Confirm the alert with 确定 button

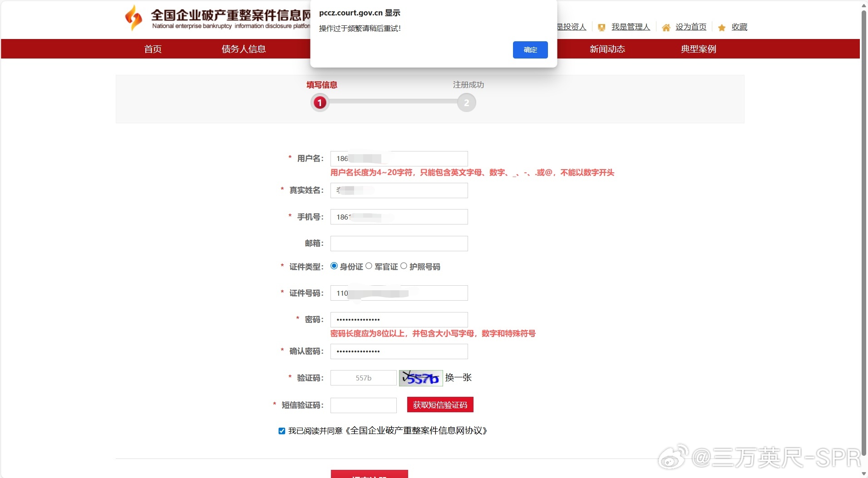click(x=530, y=50)
